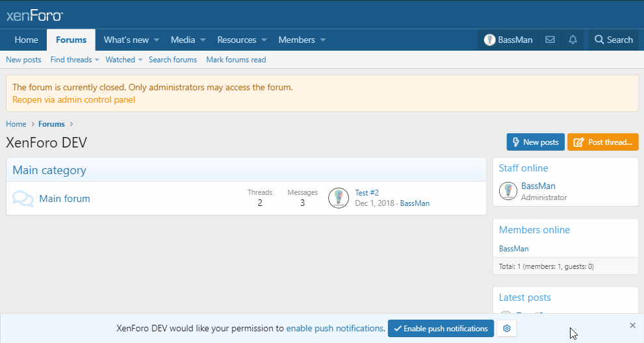The image size is (644, 343).
Task: Open push notification gear settings
Action: [x=507, y=329]
